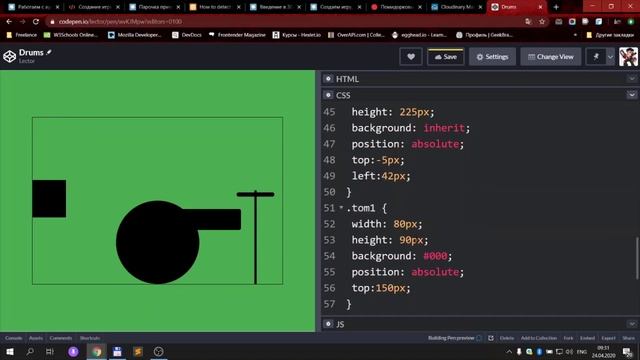Expand the pin dropdown arrow
The width and height of the screenshot is (640, 360).
(x=610, y=57)
